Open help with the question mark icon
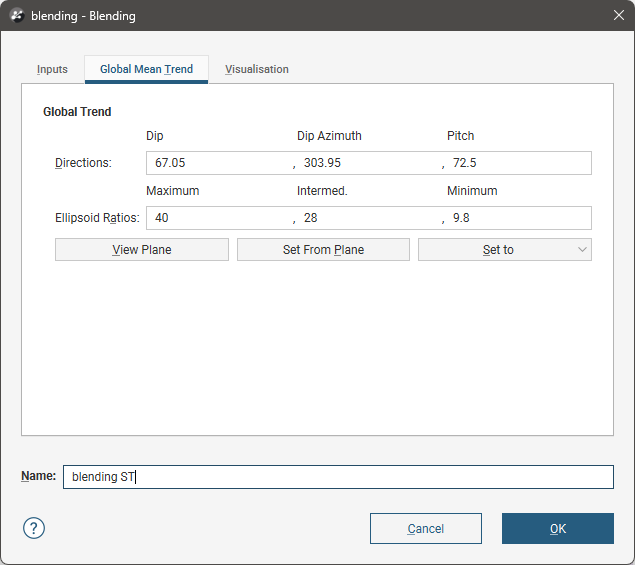The width and height of the screenshot is (635, 565). [x=34, y=528]
